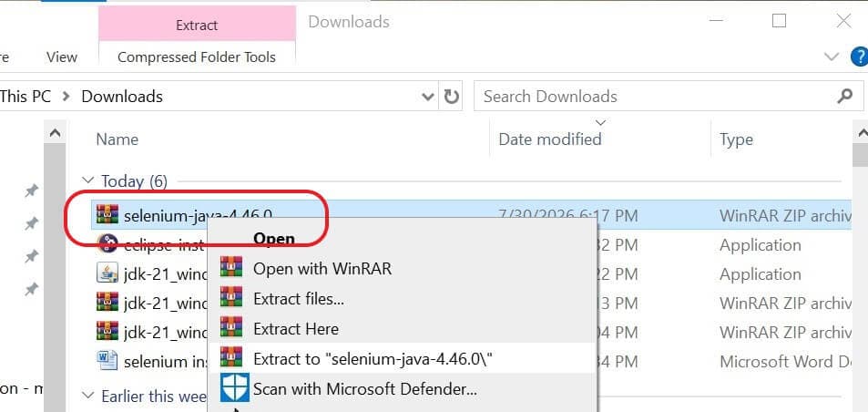
Task: Click the WinRAR ZIP archive type of selenium-java
Action: point(785,215)
